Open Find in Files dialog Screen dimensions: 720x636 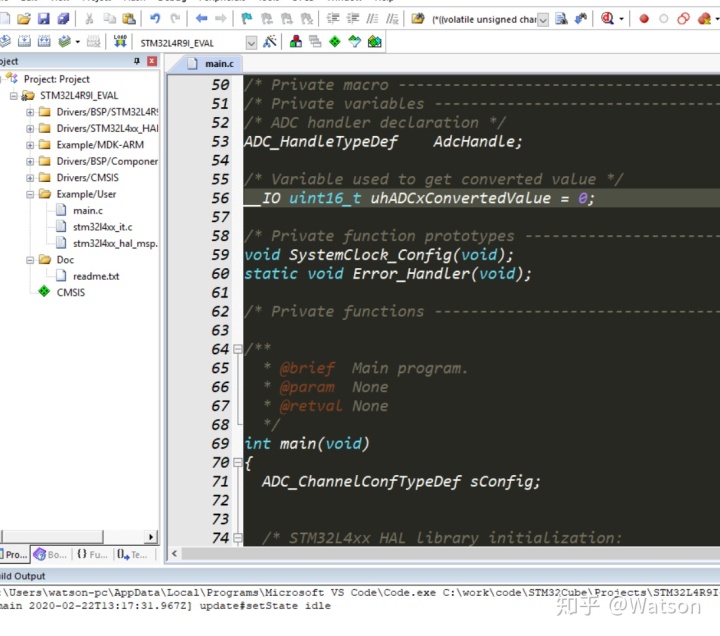417,19
